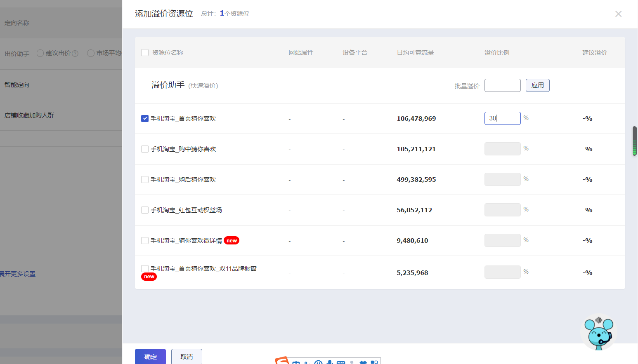Viewport: 638px width, 364px height.
Task: Click the blue mouse assistant mascot
Action: pos(599,332)
